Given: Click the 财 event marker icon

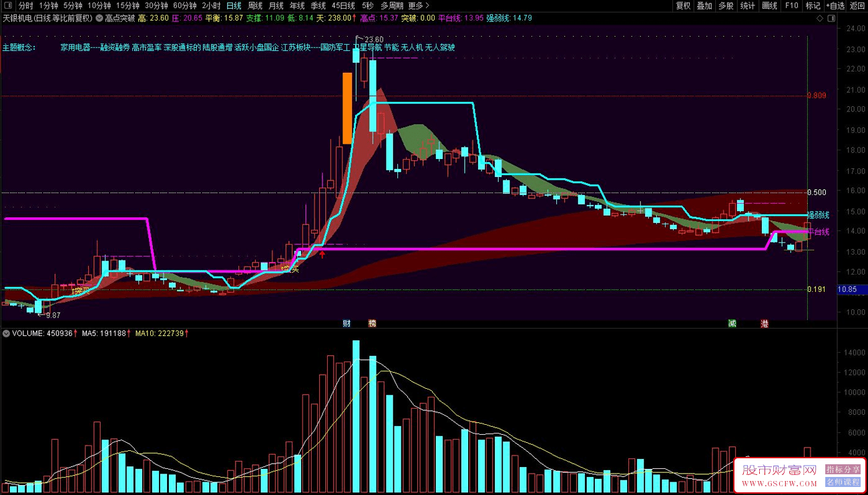Looking at the screenshot, I should click(347, 323).
